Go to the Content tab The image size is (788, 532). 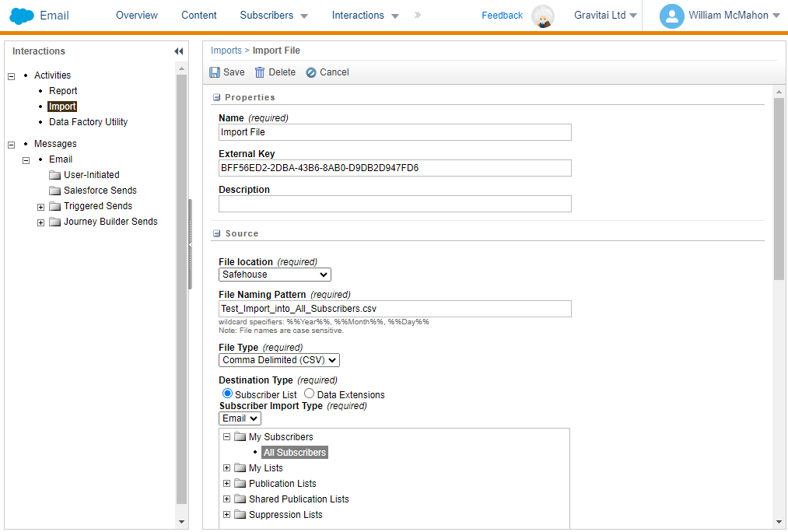[199, 16]
